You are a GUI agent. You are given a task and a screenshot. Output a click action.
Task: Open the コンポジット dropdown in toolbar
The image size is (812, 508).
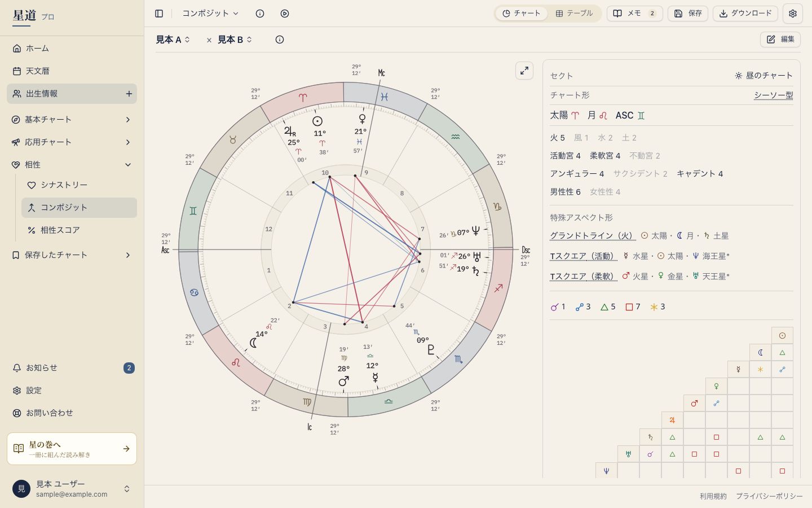(x=210, y=14)
